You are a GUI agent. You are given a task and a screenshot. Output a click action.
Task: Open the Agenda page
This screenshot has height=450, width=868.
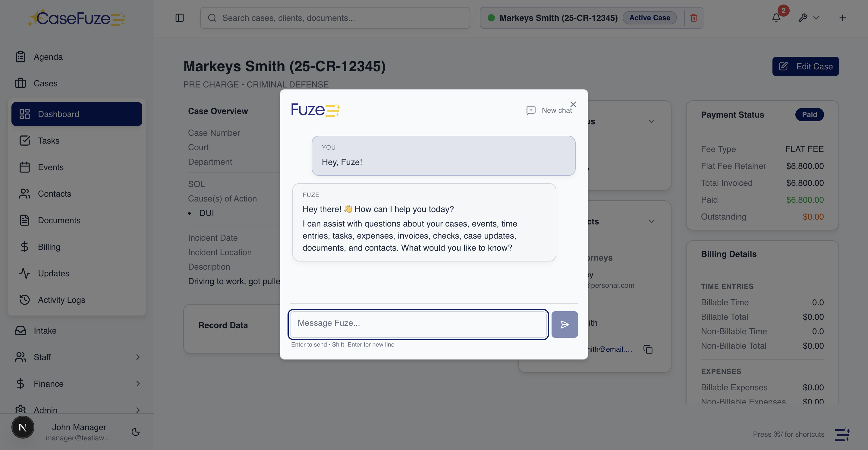tap(48, 57)
